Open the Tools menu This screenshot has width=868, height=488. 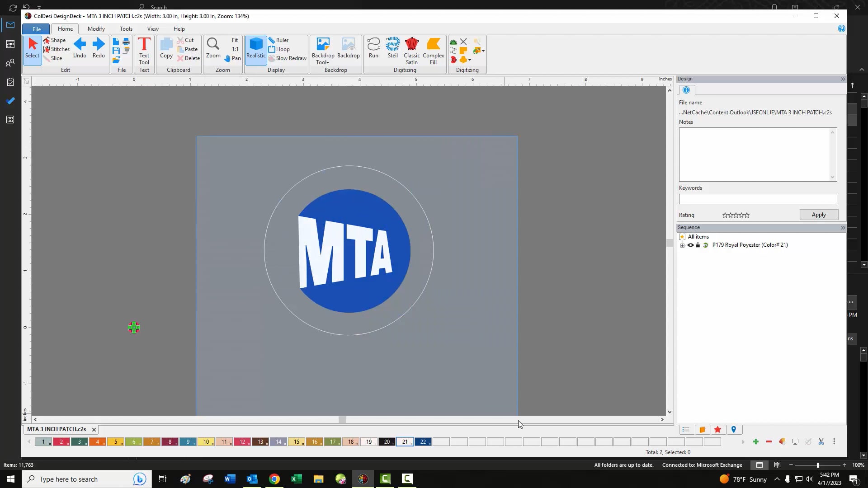(x=126, y=28)
